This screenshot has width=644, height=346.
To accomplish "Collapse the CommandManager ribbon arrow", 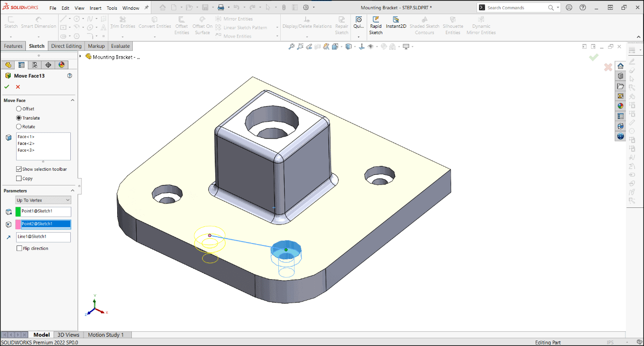I will (638, 37).
